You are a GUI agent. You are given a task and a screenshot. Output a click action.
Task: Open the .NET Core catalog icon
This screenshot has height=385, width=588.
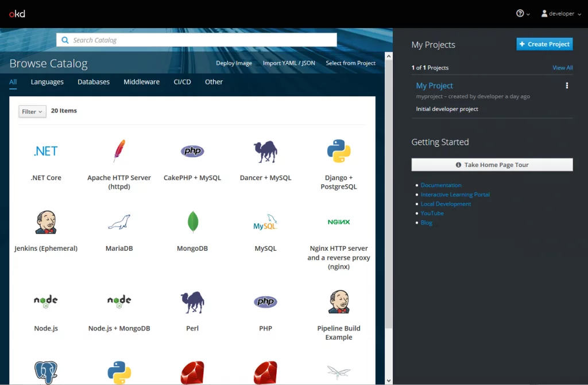46,151
